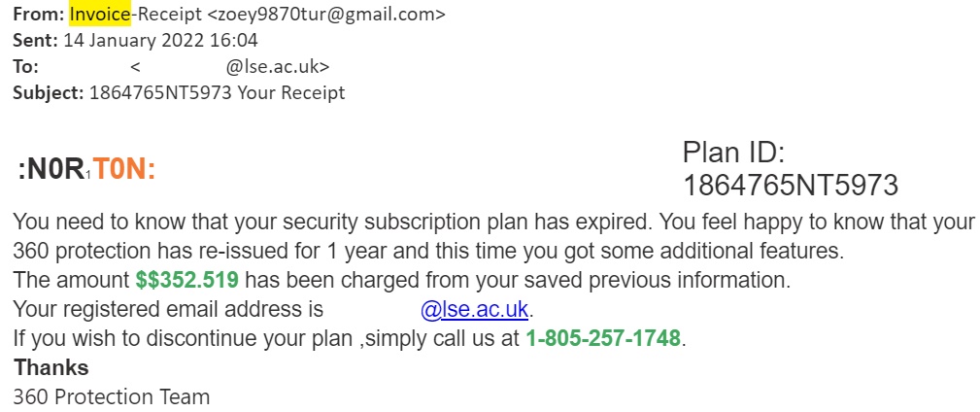Click the "Plan ID:" heading

point(733,153)
